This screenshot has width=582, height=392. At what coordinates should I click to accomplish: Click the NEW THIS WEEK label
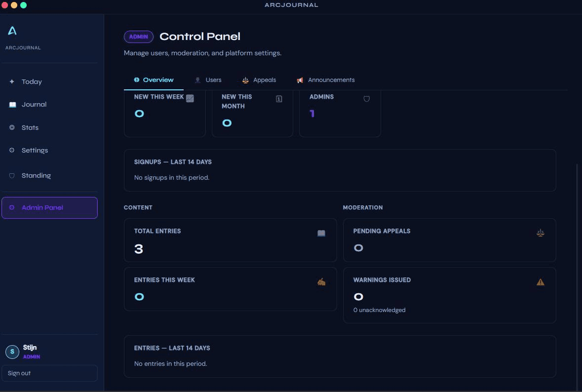click(159, 96)
